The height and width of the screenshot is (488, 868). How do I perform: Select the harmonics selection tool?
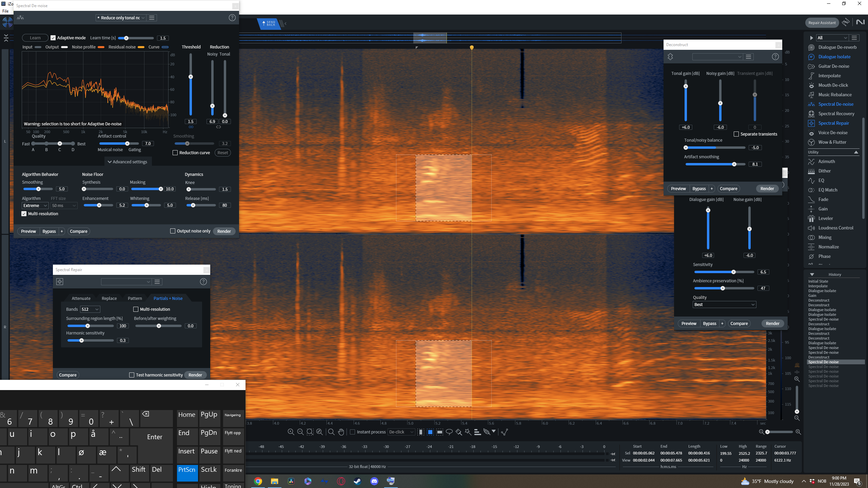click(477, 432)
